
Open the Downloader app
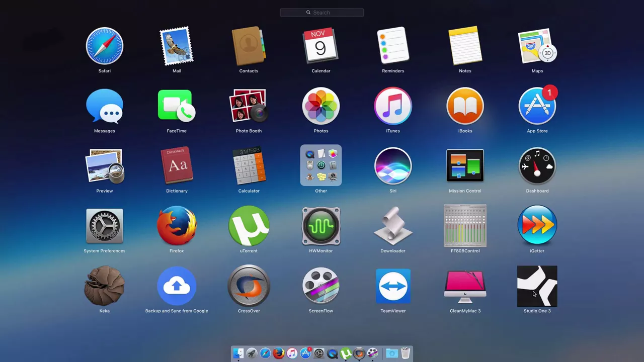[x=393, y=226]
